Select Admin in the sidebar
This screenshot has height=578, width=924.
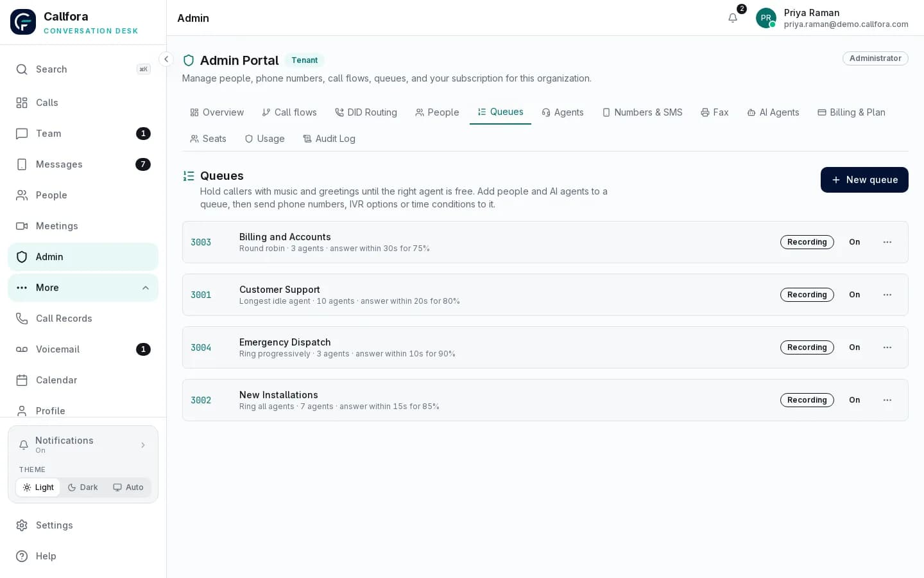83,257
